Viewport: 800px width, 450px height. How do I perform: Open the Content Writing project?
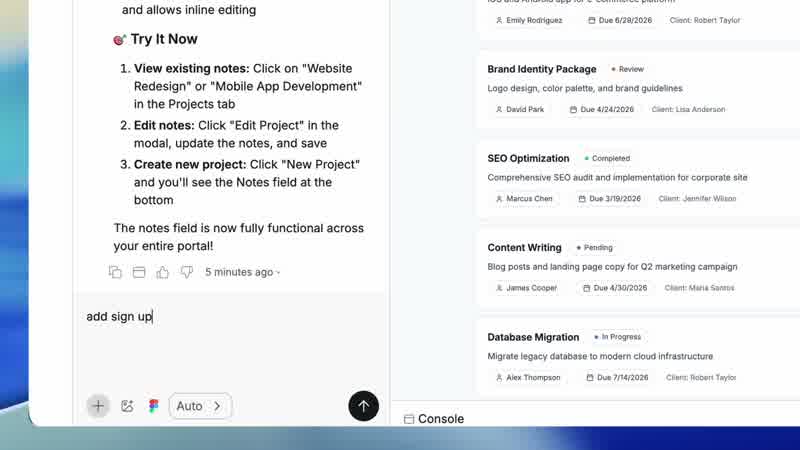524,247
